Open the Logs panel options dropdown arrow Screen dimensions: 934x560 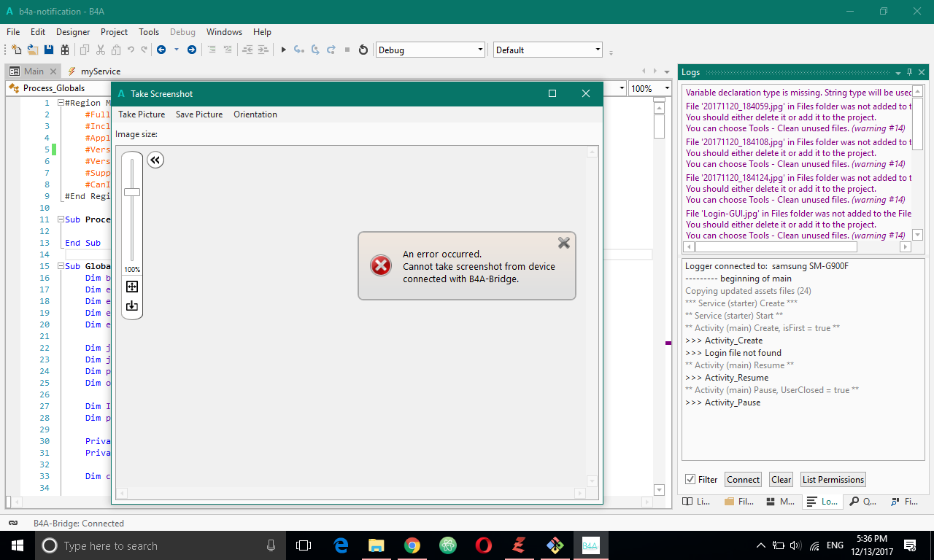898,72
